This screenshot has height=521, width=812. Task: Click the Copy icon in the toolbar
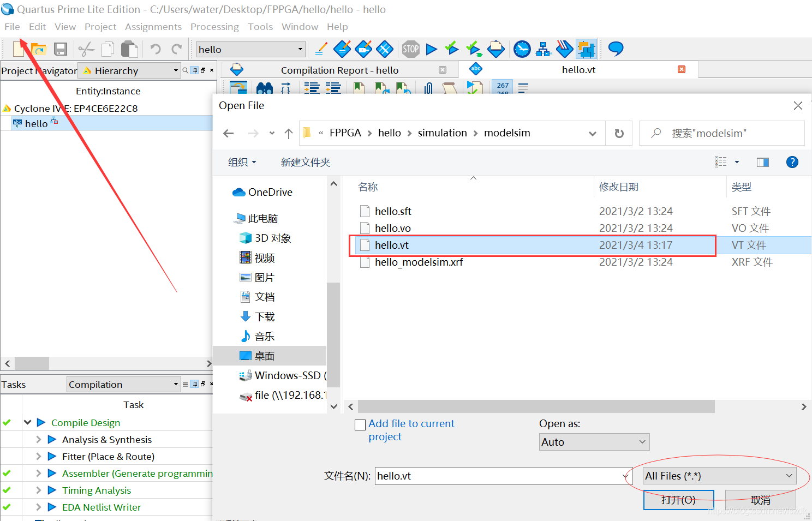click(x=108, y=50)
